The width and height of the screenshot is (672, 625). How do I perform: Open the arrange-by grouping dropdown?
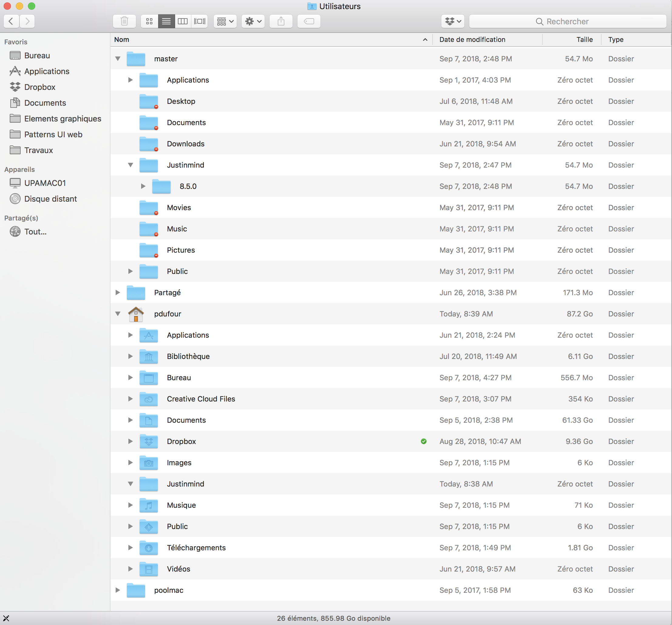click(225, 21)
